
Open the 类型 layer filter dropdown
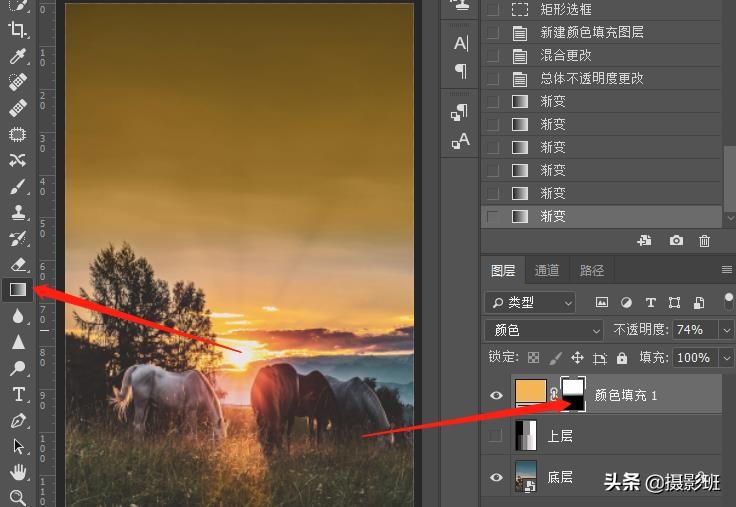(530, 303)
